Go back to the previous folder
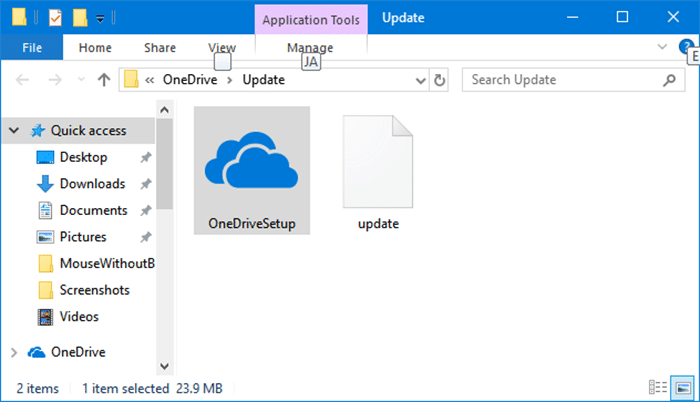Viewport: 700px width, 402px height. 22,80
